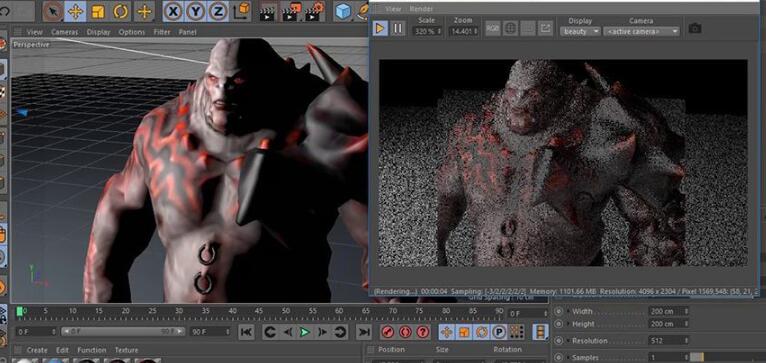
Task: Open viewport Filter menu
Action: point(162,32)
